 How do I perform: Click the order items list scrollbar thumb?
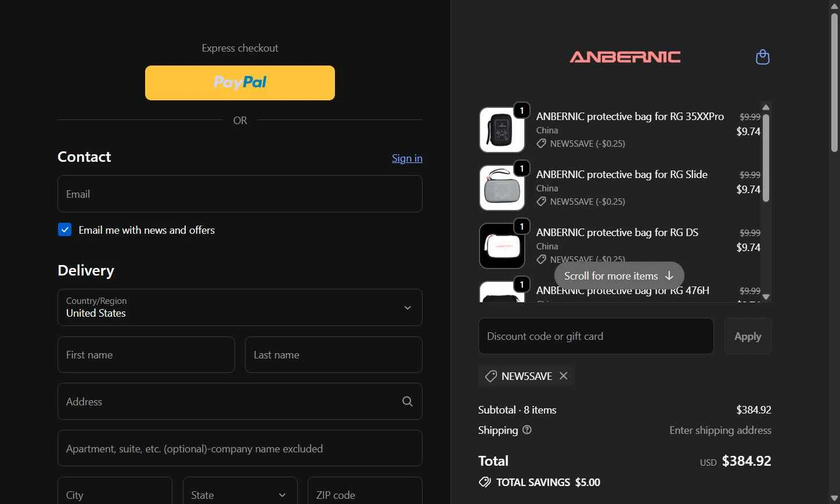tap(766, 158)
